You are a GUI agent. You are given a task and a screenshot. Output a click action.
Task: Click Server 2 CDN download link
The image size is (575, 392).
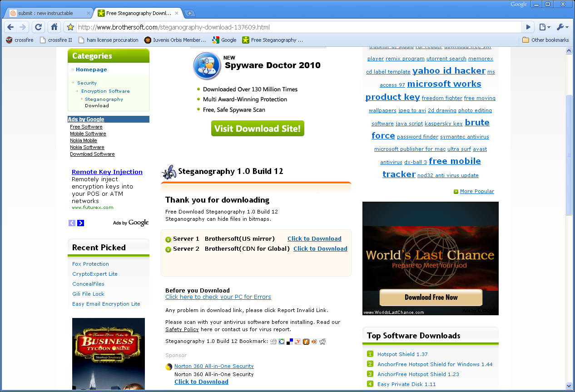320,249
